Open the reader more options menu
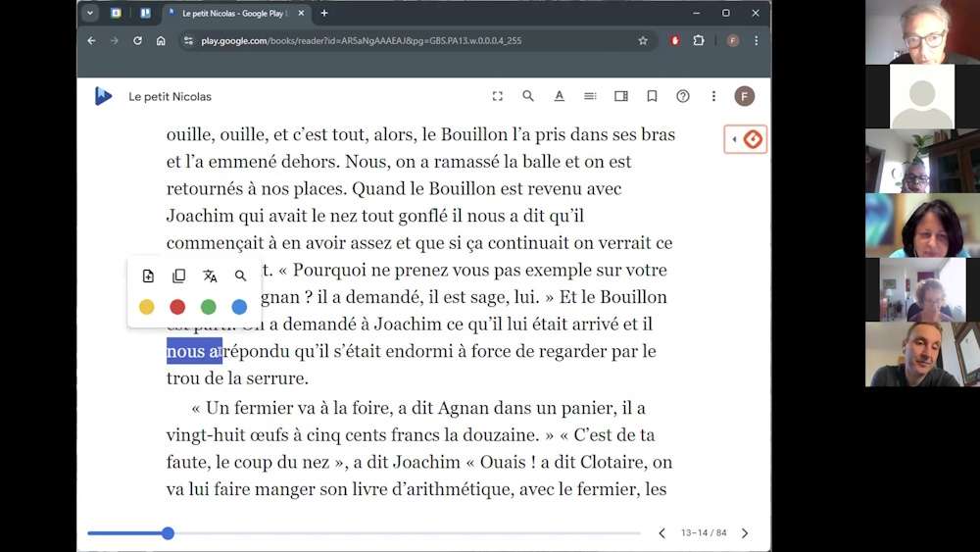Image resolution: width=980 pixels, height=552 pixels. pos(713,96)
